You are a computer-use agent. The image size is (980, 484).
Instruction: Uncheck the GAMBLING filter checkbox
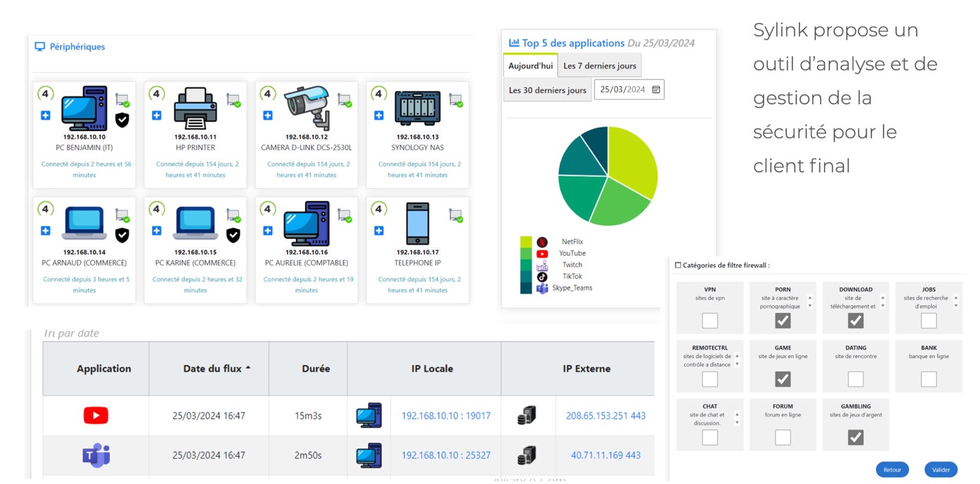click(x=855, y=438)
